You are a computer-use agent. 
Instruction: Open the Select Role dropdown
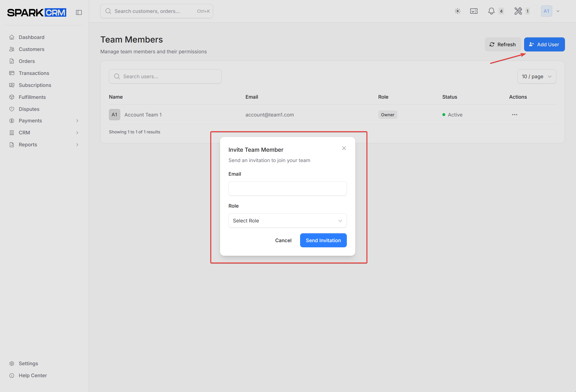pos(287,221)
